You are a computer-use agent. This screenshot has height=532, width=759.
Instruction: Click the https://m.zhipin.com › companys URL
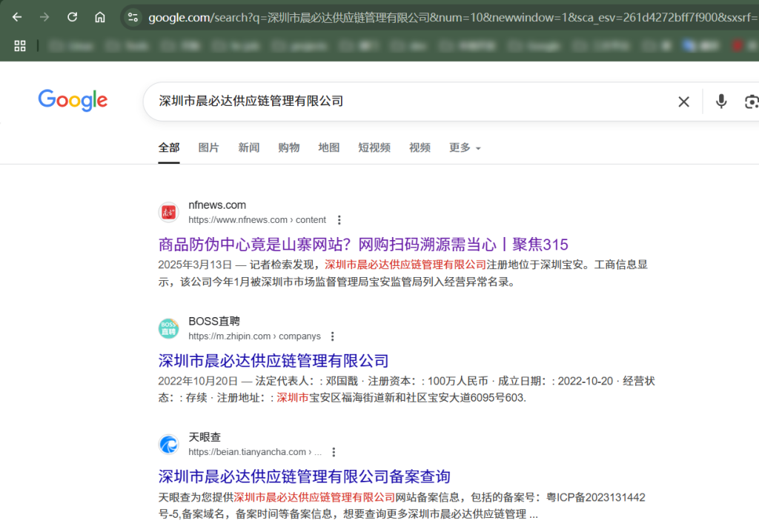(x=255, y=336)
